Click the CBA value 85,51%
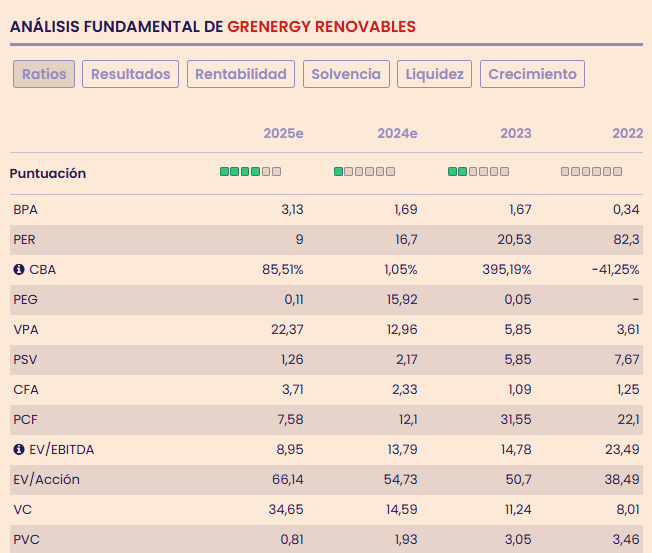The height and width of the screenshot is (553, 652). coord(283,269)
